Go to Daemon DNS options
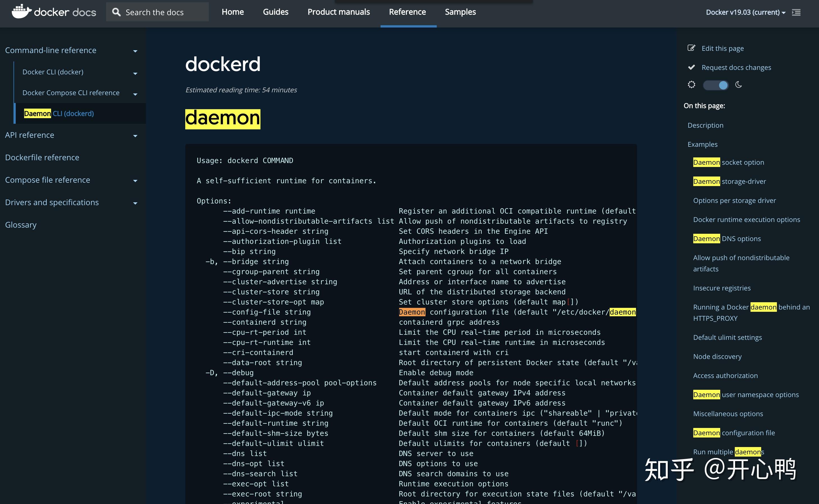 click(727, 239)
